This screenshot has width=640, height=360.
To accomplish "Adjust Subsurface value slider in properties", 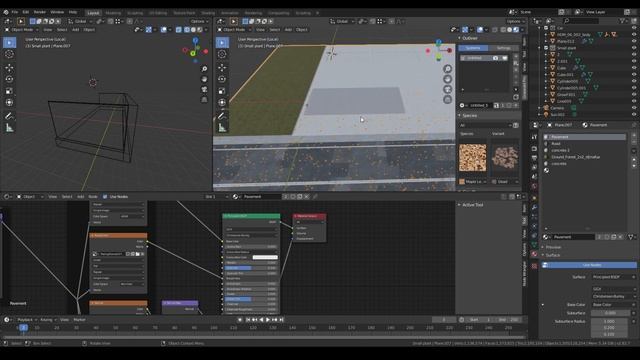I will click(x=610, y=313).
